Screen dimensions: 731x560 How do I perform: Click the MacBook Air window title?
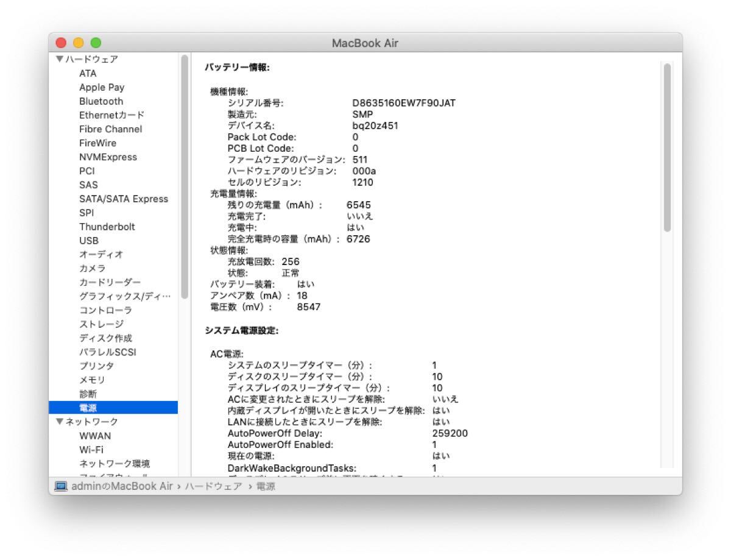(x=365, y=43)
